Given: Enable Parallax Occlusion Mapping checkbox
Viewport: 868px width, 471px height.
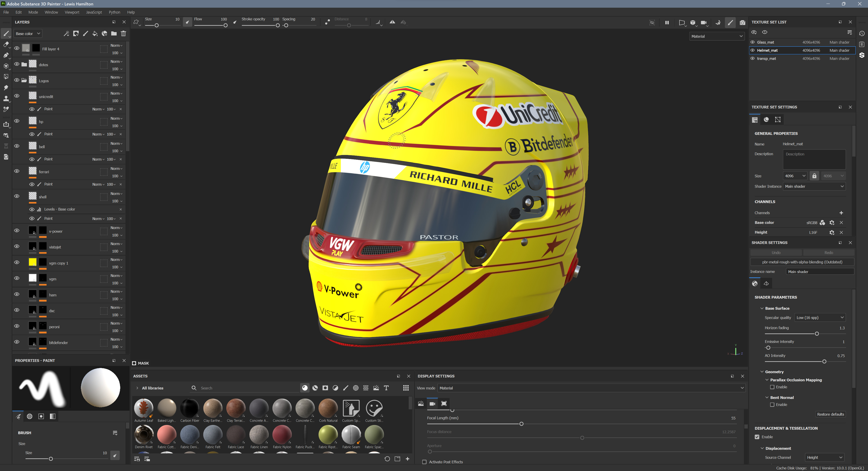Looking at the screenshot, I should coord(772,387).
